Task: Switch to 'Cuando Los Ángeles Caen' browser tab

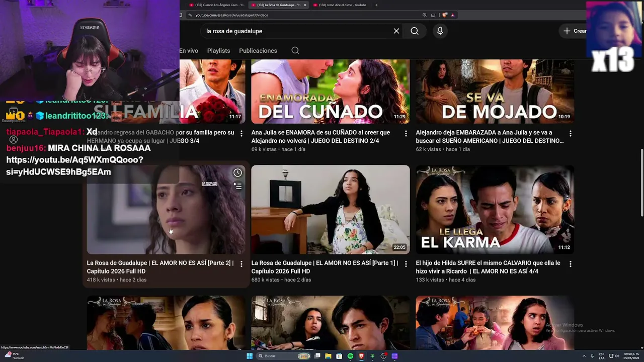Action: pos(216,5)
